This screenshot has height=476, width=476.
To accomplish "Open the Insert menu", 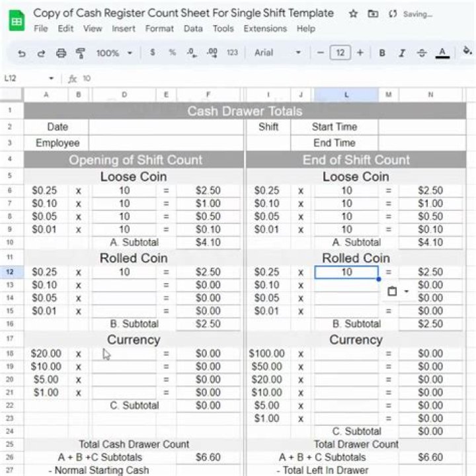I will 124,28.
